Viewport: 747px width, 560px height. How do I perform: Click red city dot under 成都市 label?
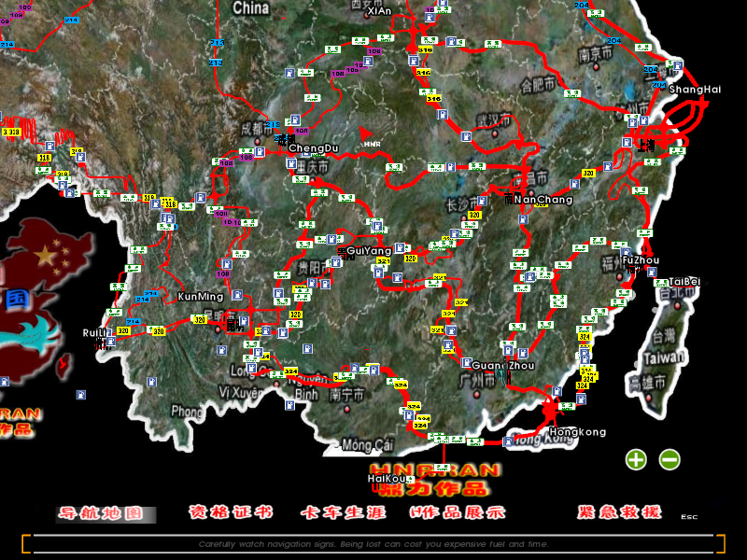click(258, 142)
